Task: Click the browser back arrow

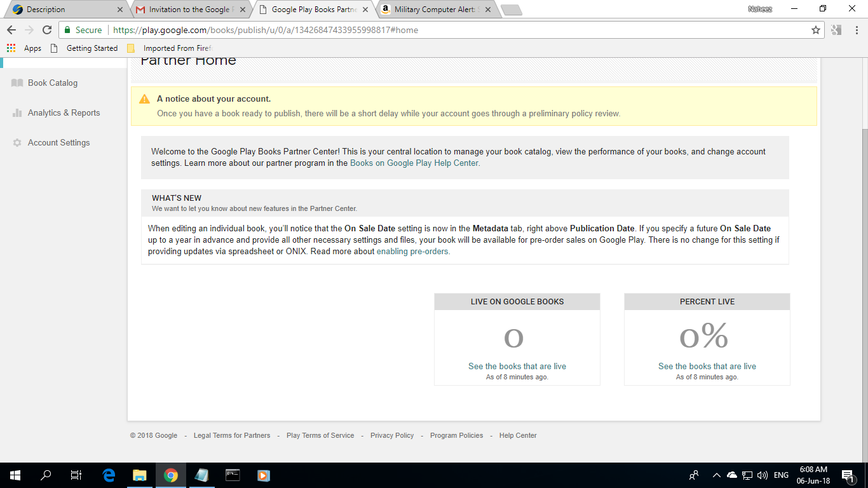Action: pyautogui.click(x=11, y=30)
